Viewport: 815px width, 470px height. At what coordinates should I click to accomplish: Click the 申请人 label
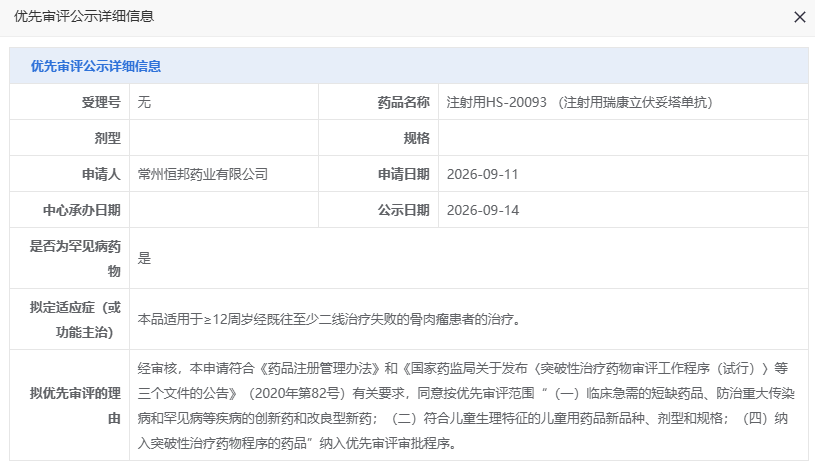pos(101,174)
